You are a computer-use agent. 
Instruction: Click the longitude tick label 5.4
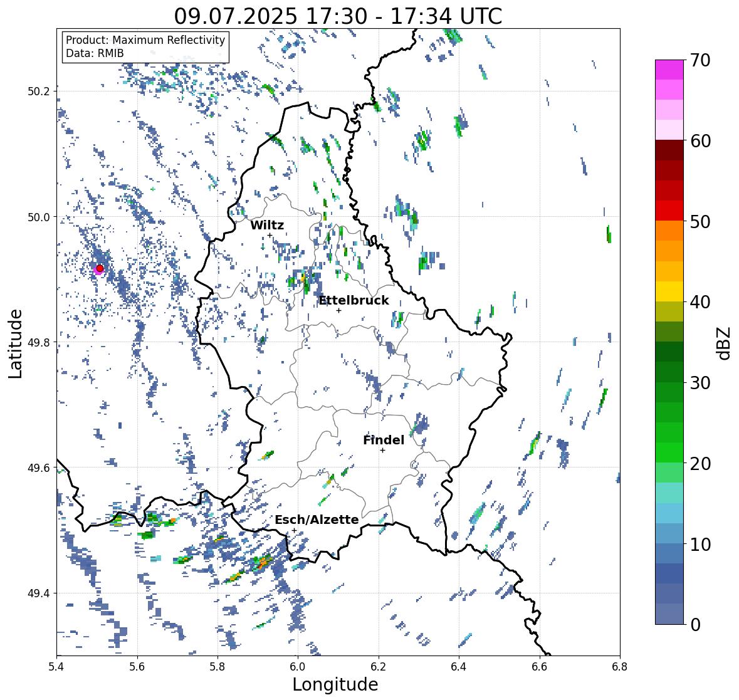pyautogui.click(x=56, y=666)
